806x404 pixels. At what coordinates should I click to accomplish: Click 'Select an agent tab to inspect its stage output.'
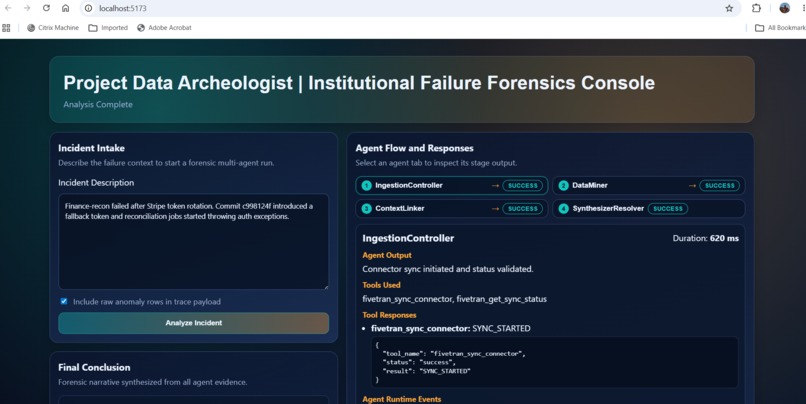point(436,163)
